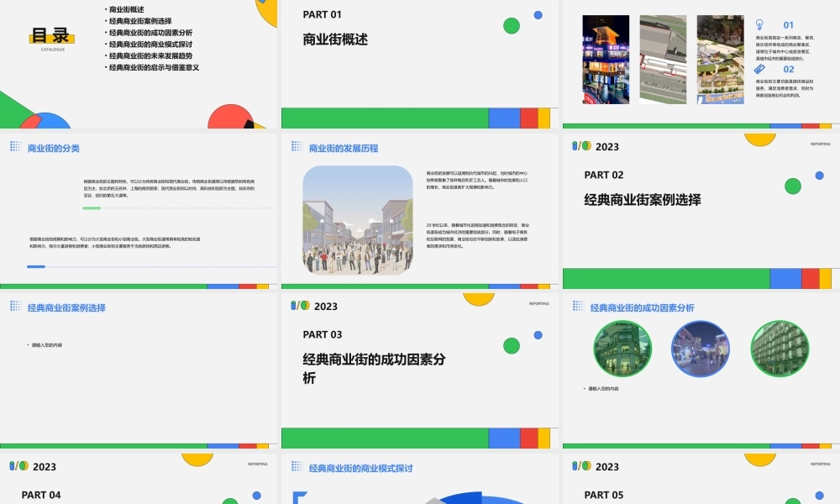This screenshot has height=504, width=840.
Task: Click the blue progress bar on the 商业街的分类 slide
Action: pyautogui.click(x=36, y=266)
